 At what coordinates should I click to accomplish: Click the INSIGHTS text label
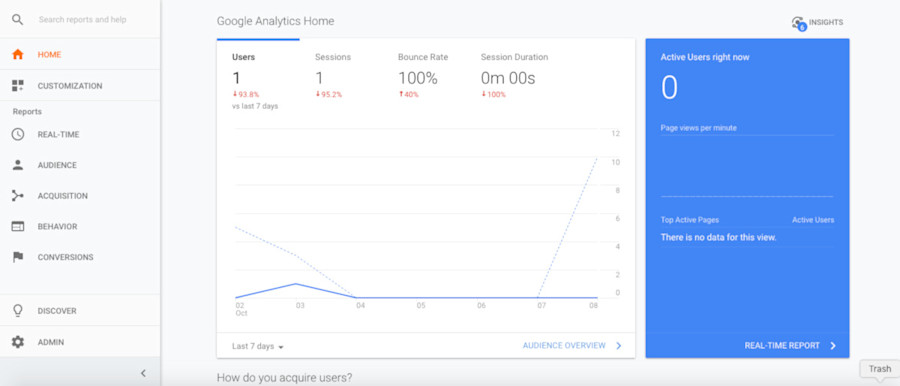coord(826,22)
